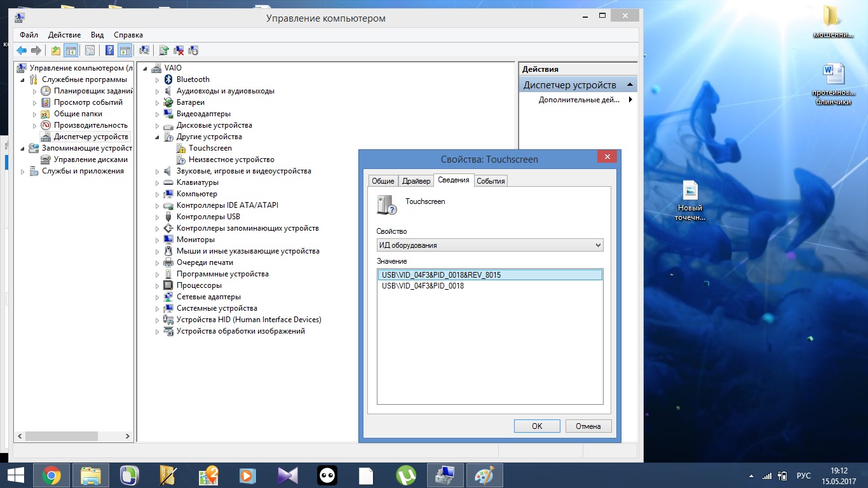Click the blue Help question mark icon
Screen dimensions: 868x488
(109, 50)
